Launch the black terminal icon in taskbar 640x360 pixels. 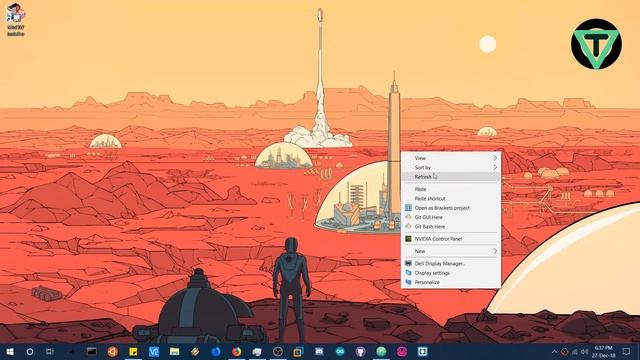92,351
